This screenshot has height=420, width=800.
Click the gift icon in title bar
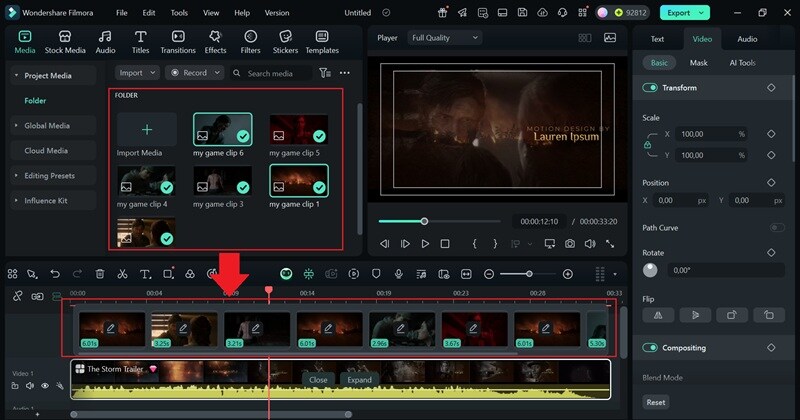point(442,13)
